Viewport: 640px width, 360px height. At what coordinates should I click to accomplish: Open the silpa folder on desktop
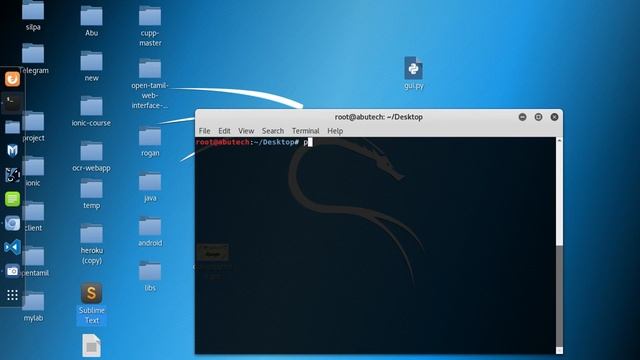(33, 11)
